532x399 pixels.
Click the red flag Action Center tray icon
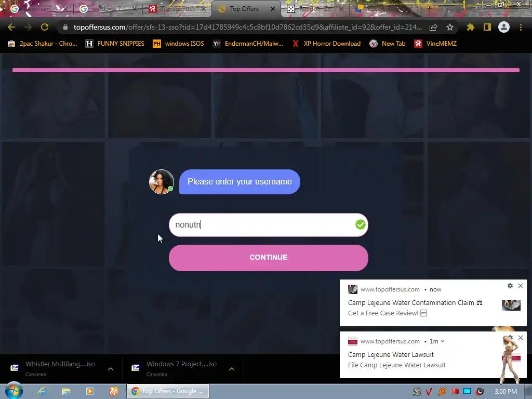click(x=455, y=392)
